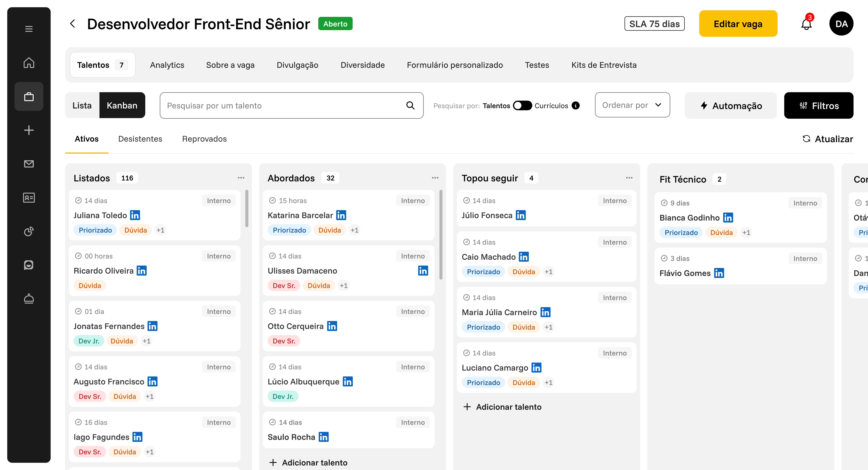Open Listados column options menu
The image size is (868, 470).
coord(241,178)
